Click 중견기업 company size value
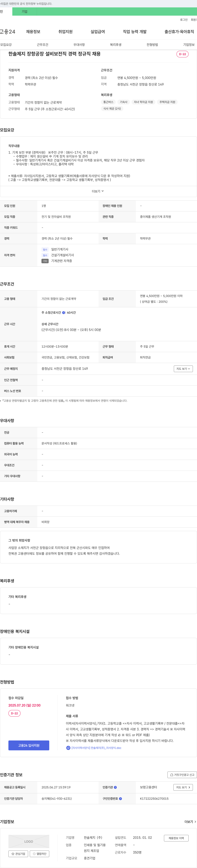 coord(89,858)
